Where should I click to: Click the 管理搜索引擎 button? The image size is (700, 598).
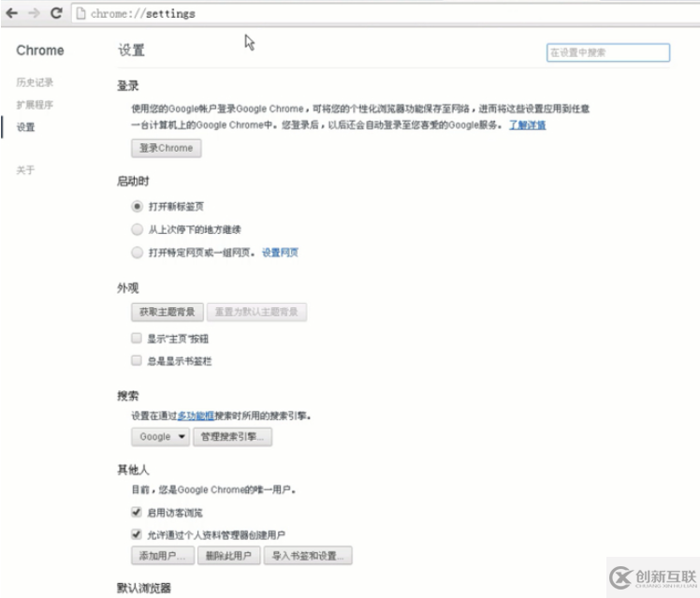tap(233, 436)
